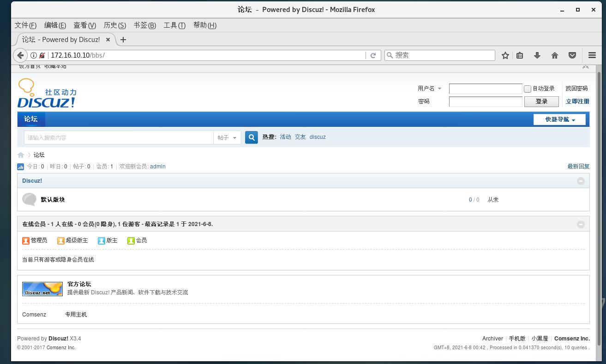
Task: Click the address bar URL 172.16.10.10/bbs/
Action: coord(78,55)
